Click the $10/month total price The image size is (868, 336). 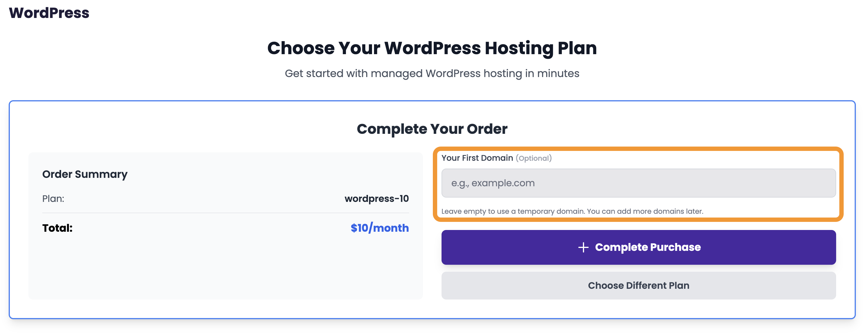pos(380,228)
